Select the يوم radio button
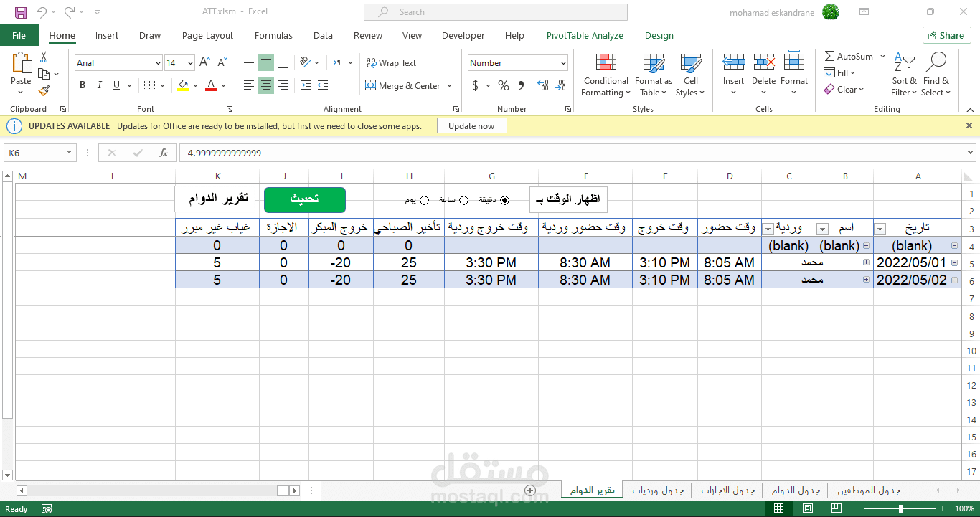Viewport: 980px width, 517px height. coord(424,201)
